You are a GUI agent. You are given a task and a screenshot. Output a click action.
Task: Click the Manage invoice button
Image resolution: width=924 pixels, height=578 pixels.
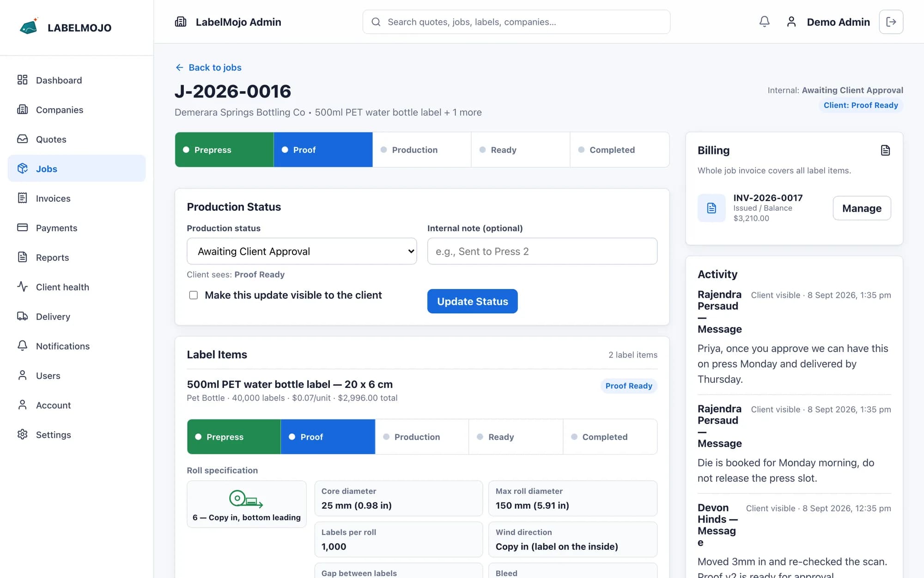(x=862, y=208)
